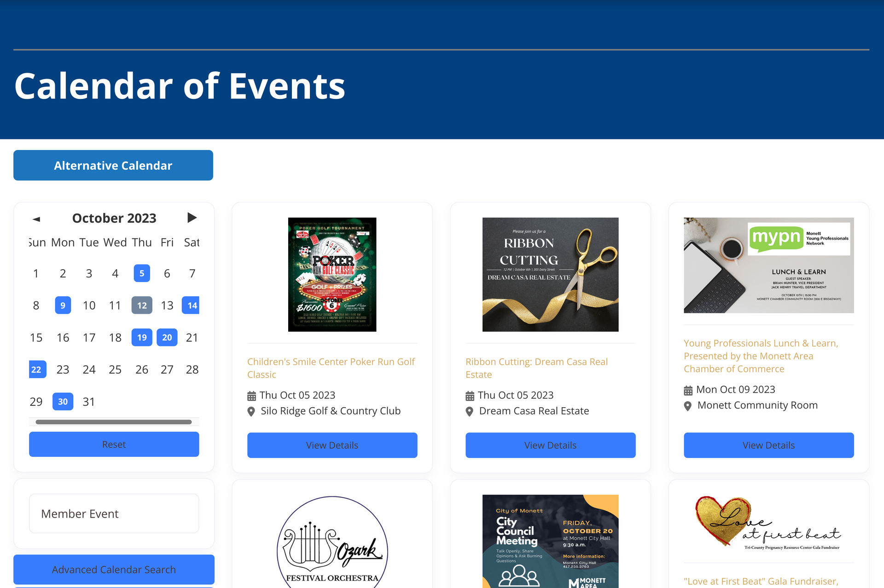Go to next month with the right arrow
Viewport: 884px width, 588px height.
pos(192,218)
